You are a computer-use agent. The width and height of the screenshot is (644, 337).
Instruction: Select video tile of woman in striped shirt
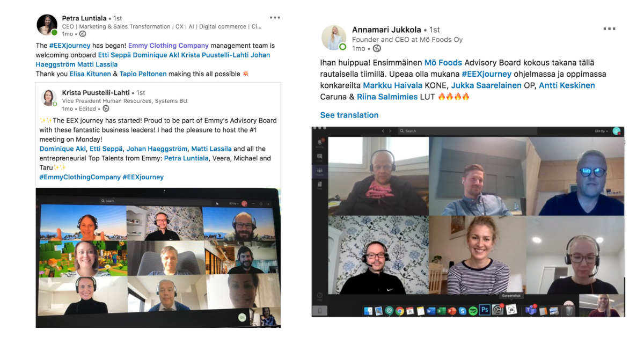coord(478,255)
